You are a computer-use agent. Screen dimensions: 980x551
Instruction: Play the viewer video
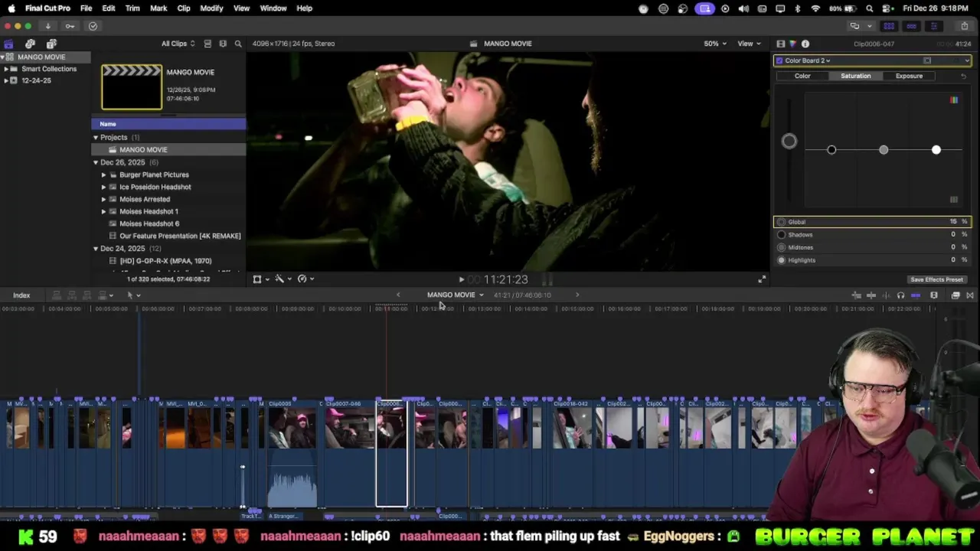pos(461,279)
